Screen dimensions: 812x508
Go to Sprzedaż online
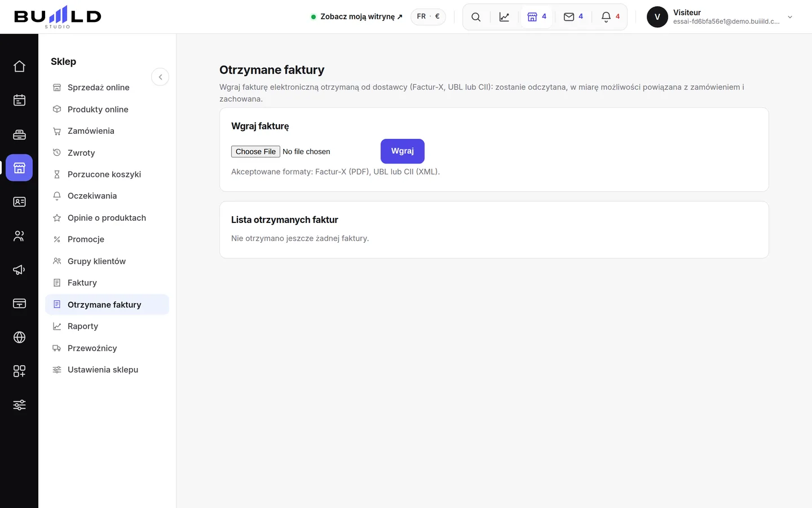(x=107, y=87)
